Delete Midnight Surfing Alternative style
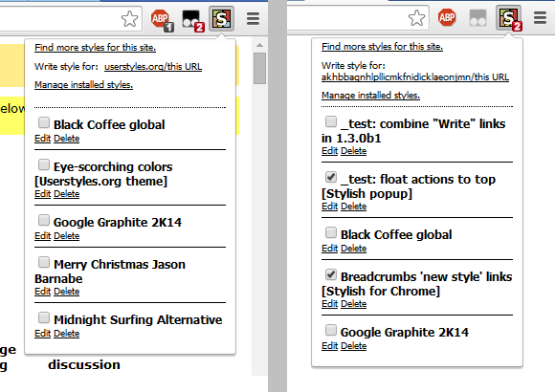 coord(67,334)
